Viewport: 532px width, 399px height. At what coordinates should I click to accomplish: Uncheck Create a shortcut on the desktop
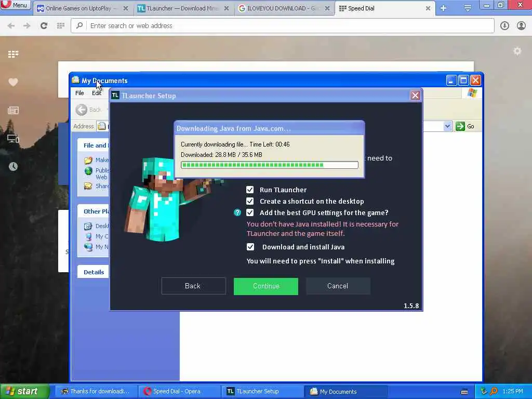(250, 201)
